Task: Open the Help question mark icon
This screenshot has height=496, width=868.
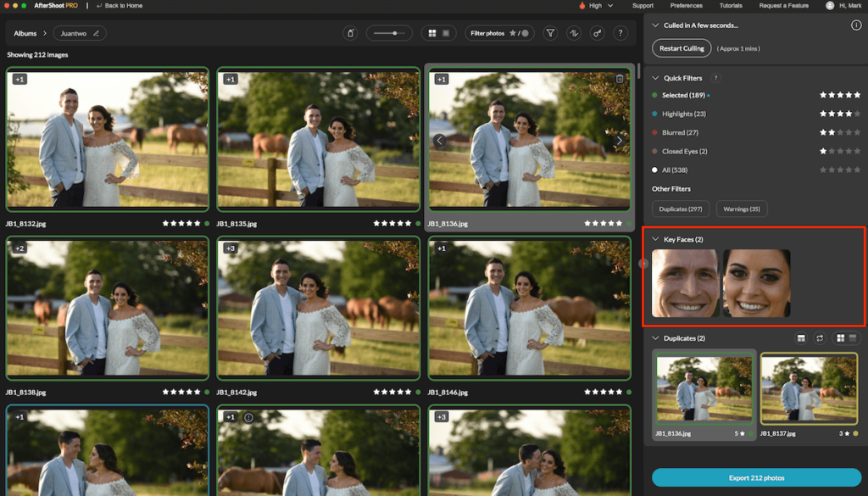Action: 620,33
